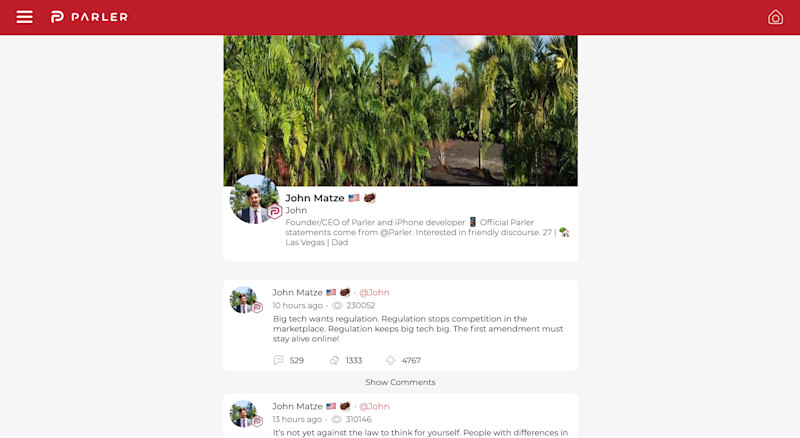Open comments icon showing 529
This screenshot has width=800, height=438.
pos(279,360)
